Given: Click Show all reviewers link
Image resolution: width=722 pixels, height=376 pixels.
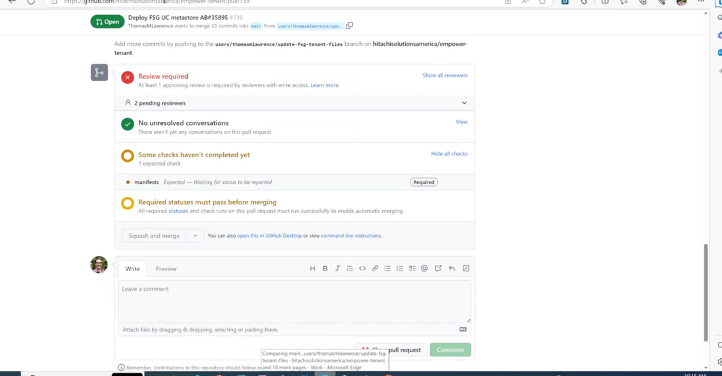Looking at the screenshot, I should coord(445,75).
